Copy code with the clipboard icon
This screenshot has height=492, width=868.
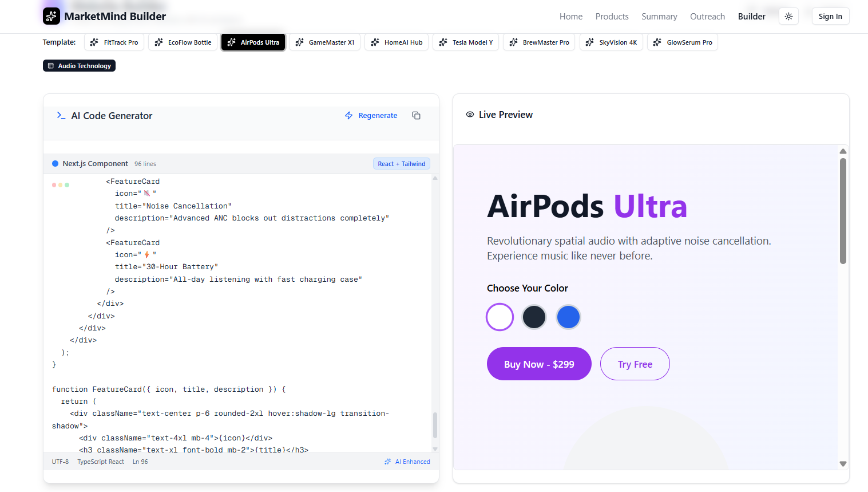(x=416, y=116)
